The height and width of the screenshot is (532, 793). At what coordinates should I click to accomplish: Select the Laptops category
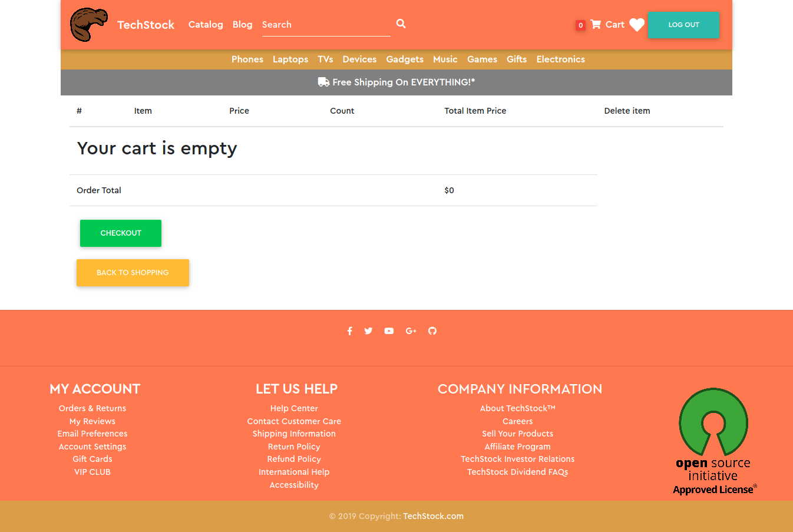290,60
